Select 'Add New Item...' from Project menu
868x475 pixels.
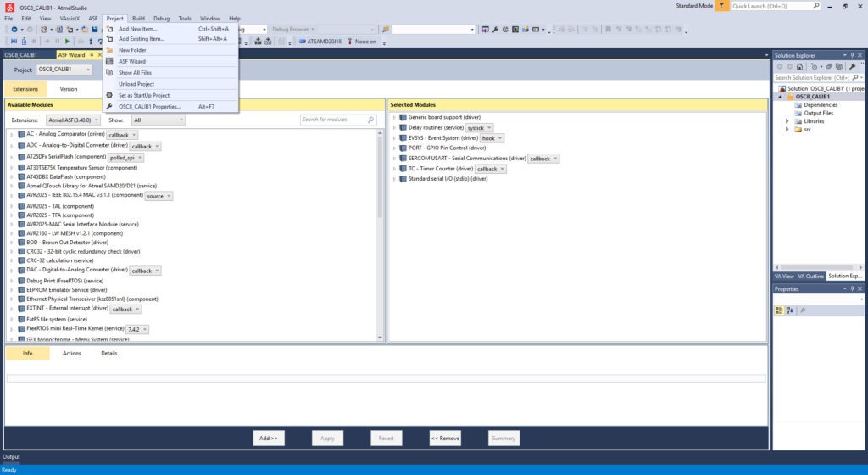171,29
